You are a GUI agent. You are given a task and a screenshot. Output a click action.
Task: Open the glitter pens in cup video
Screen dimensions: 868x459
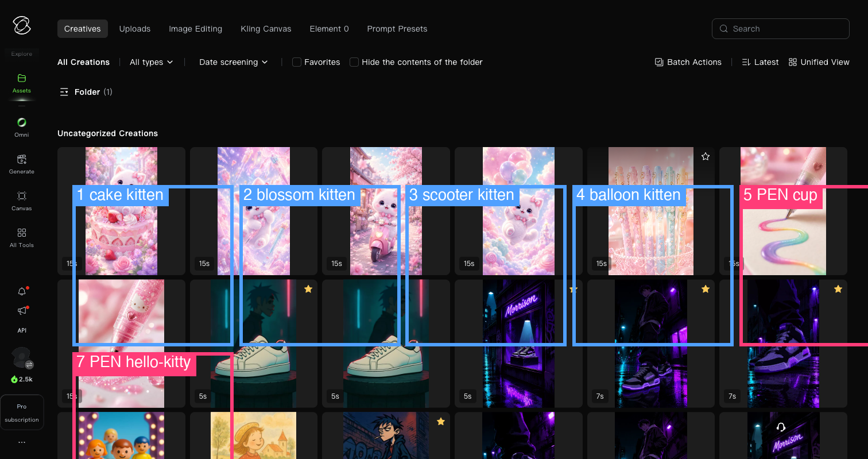pyautogui.click(x=651, y=211)
